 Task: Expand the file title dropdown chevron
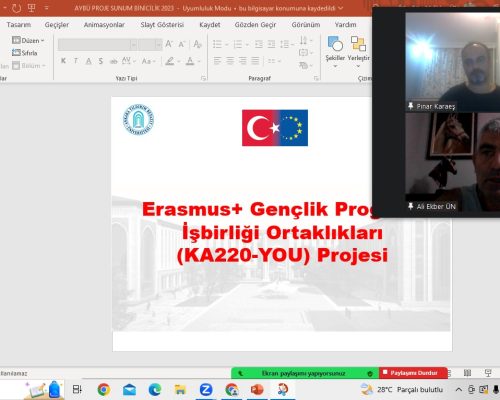pyautogui.click(x=340, y=8)
